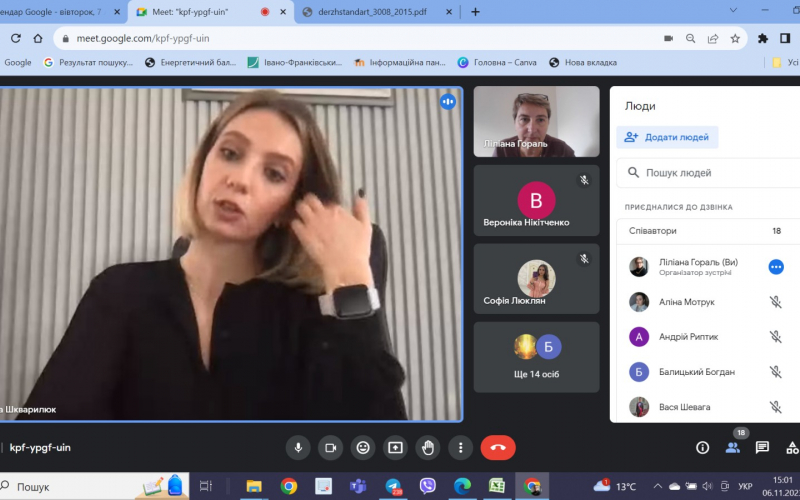This screenshot has height=500, width=800.
Task: Open Viber from the taskbar
Action: tap(428, 486)
